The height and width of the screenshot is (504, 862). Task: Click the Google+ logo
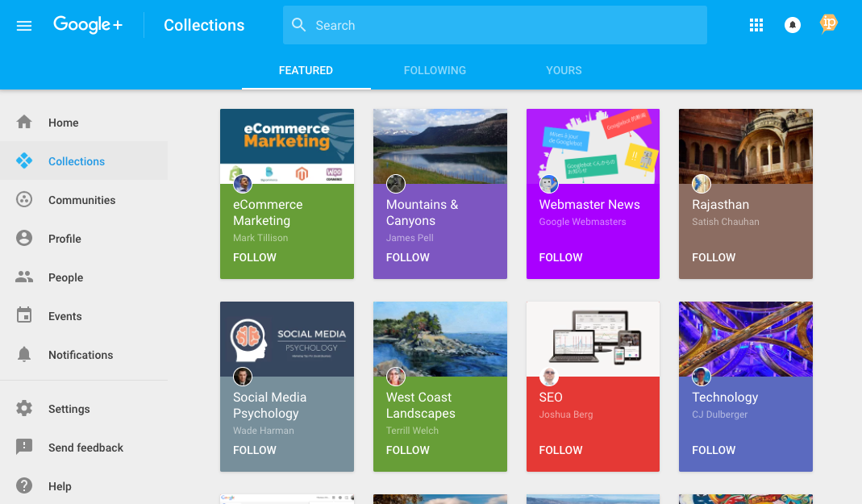coord(88,25)
